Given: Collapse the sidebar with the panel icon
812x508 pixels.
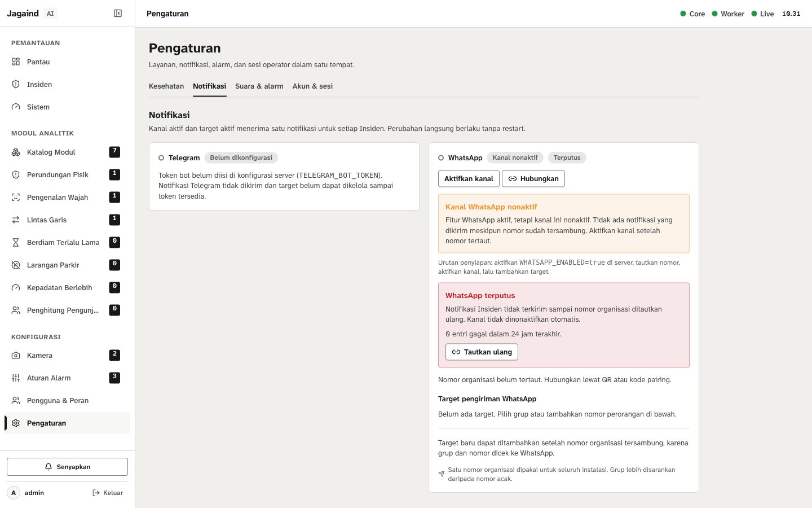Looking at the screenshot, I should tap(118, 14).
